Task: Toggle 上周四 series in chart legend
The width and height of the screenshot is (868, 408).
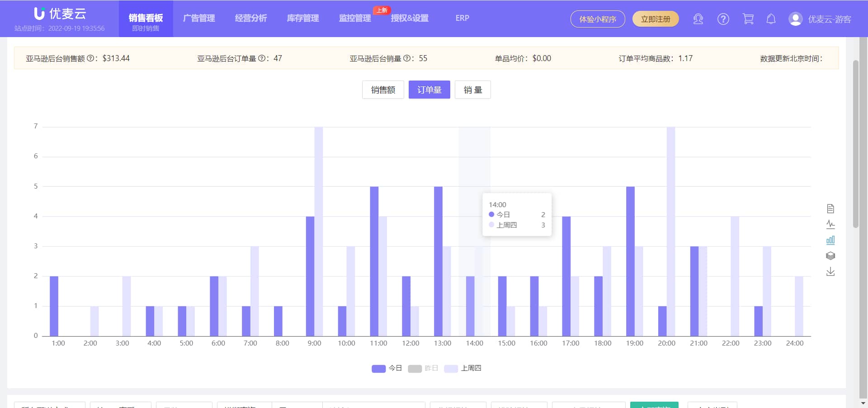Action: coord(462,368)
